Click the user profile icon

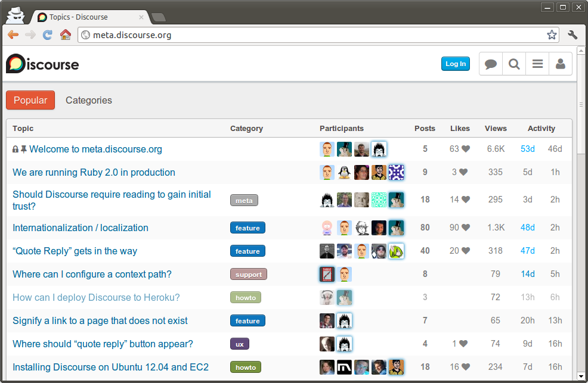tap(561, 64)
